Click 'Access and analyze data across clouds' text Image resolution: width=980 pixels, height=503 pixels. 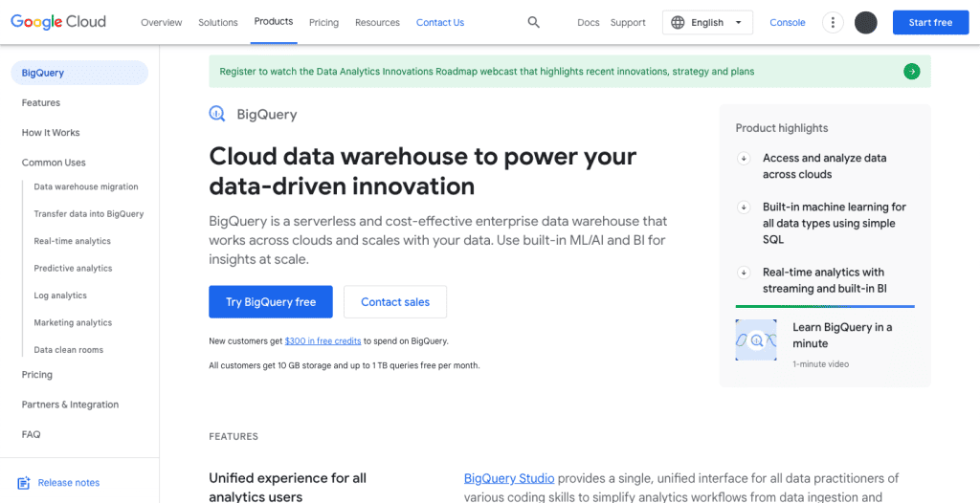tap(824, 166)
